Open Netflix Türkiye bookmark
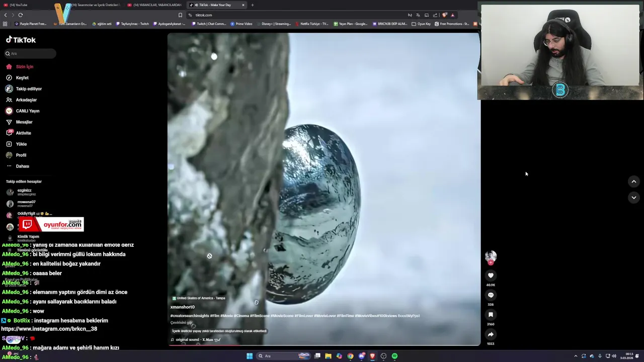The width and height of the screenshot is (644, 362). click(312, 24)
